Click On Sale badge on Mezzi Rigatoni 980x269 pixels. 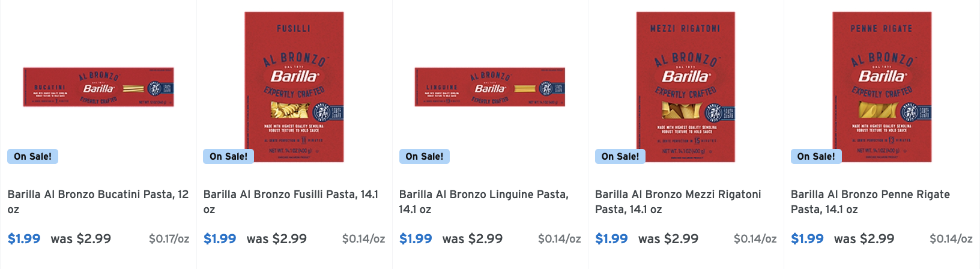click(620, 157)
